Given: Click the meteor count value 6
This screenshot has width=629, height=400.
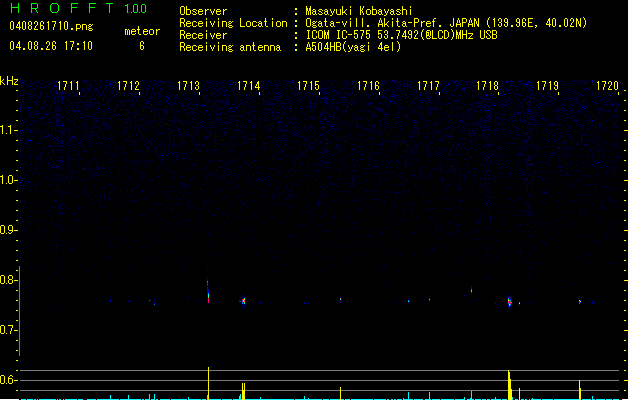Looking at the screenshot, I should pyautogui.click(x=142, y=46).
